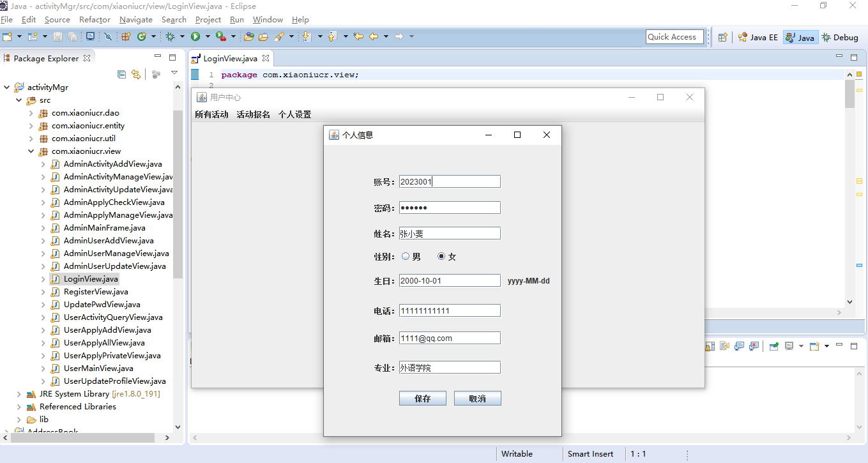The image size is (868, 463).
Task: Collapse the com.xiaoniucr.view package
Action: 31,151
